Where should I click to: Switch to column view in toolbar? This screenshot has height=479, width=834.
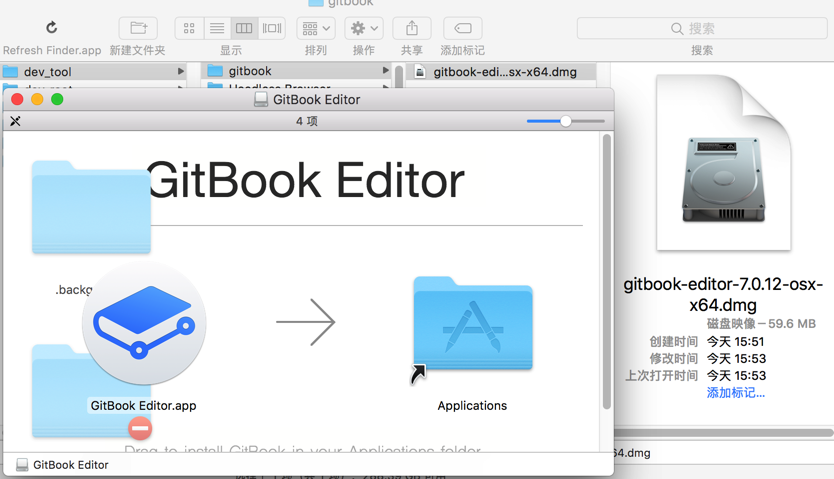[x=244, y=28]
